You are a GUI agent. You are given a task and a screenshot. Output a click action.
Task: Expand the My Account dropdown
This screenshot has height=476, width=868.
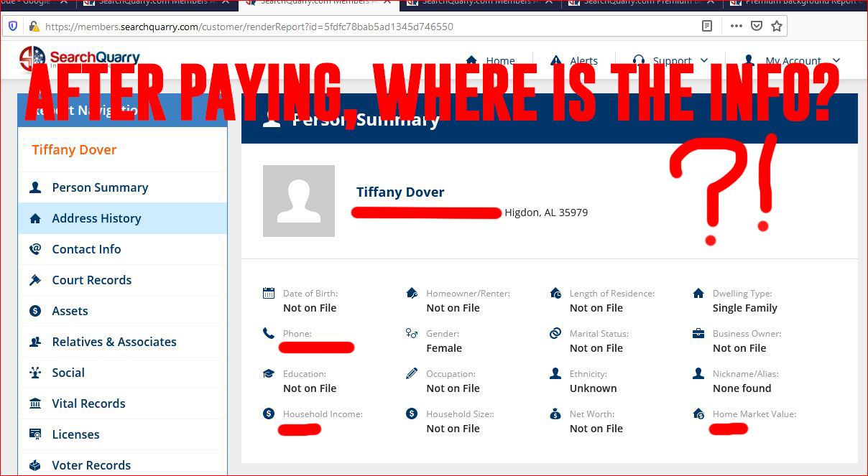tap(792, 61)
